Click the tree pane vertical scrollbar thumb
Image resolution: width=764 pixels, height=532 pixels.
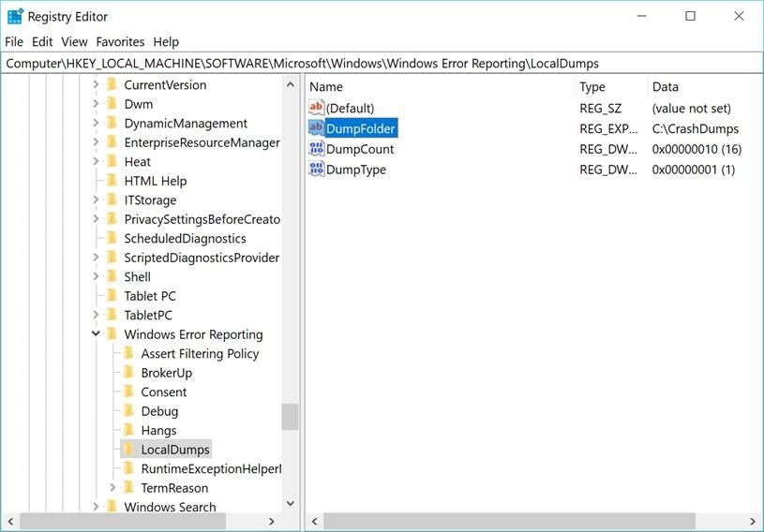(290, 417)
